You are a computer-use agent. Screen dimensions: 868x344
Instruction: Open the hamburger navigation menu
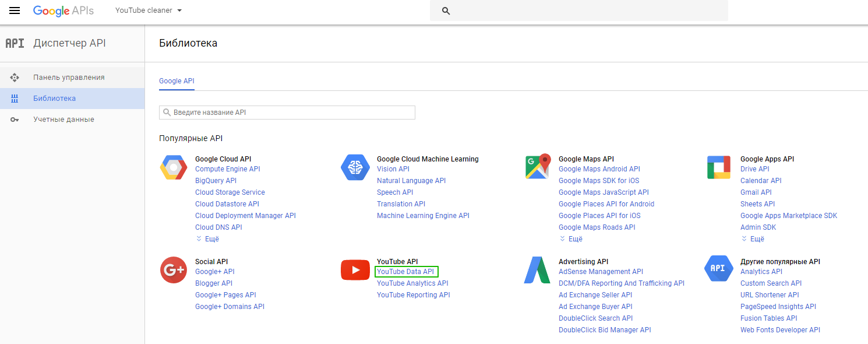pyautogui.click(x=15, y=10)
